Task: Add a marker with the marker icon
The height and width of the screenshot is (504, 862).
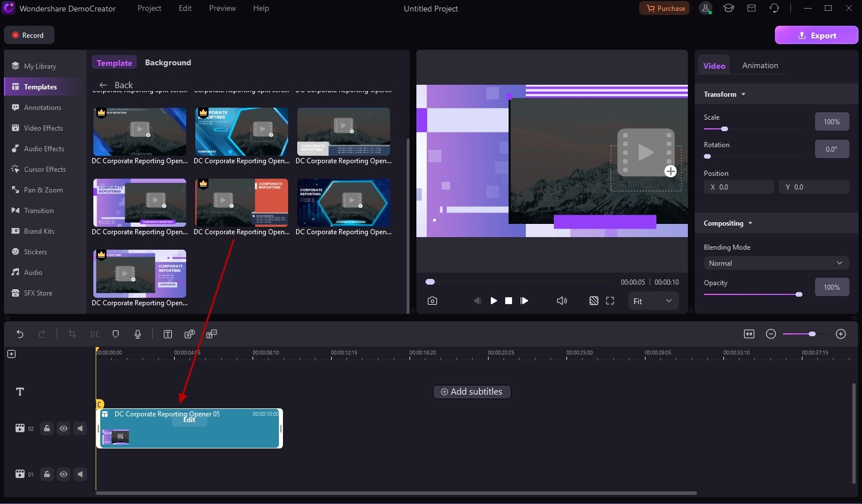Action: coord(116,334)
